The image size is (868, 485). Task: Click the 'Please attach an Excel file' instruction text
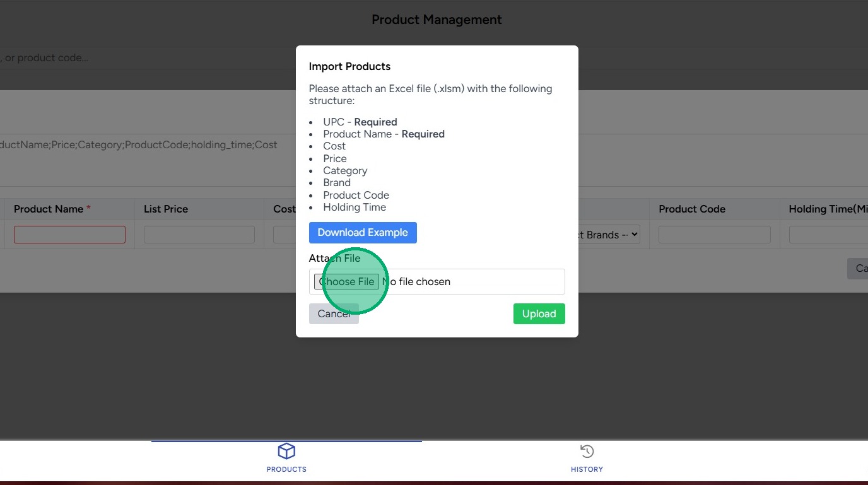[x=431, y=95]
